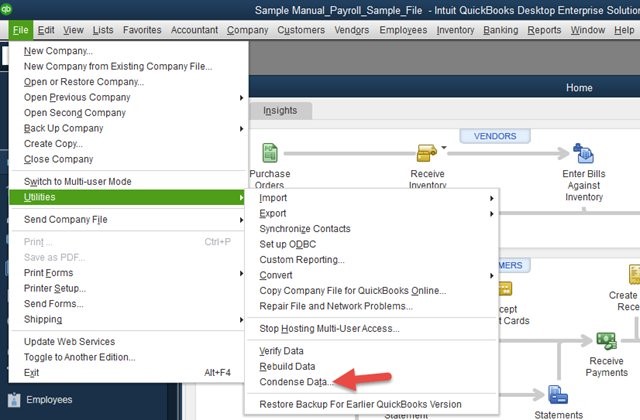
Task: Expand Export submenu in Utilities
Action: [x=492, y=214]
